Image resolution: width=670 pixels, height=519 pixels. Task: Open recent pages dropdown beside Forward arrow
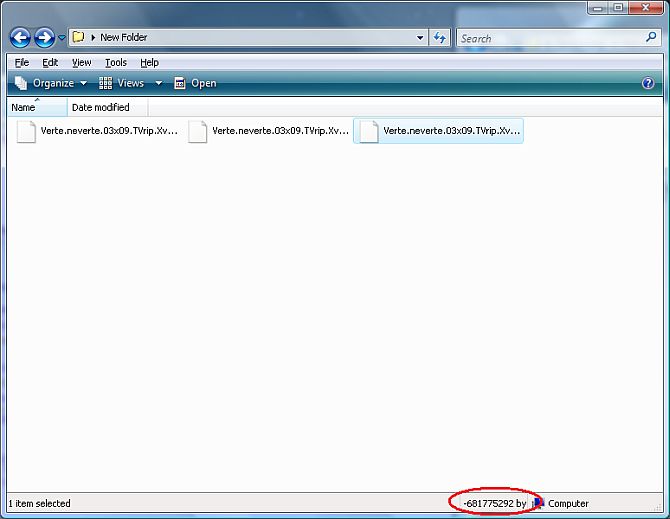pyautogui.click(x=62, y=38)
